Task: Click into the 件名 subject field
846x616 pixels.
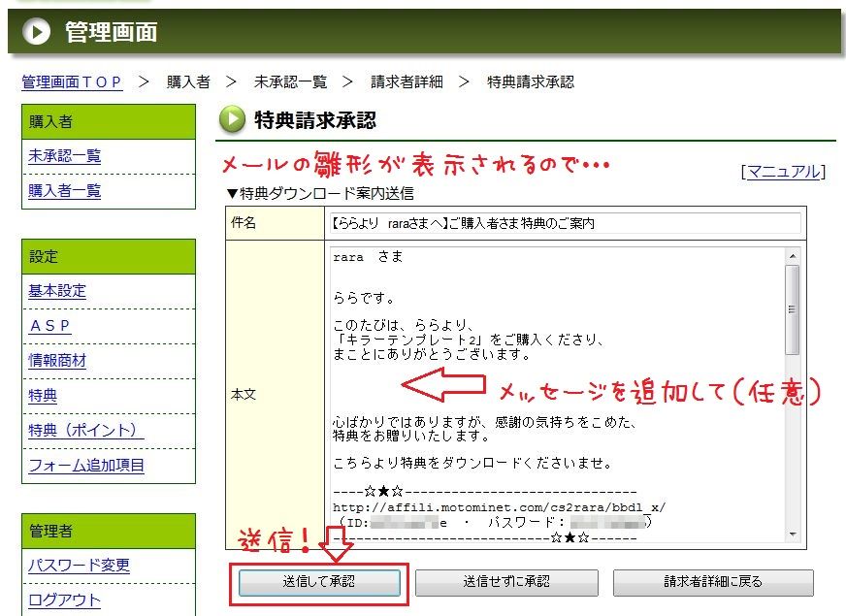Action: point(564,224)
